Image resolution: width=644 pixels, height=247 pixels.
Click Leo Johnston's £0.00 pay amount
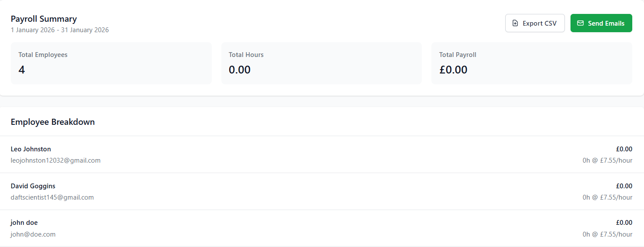click(624, 149)
